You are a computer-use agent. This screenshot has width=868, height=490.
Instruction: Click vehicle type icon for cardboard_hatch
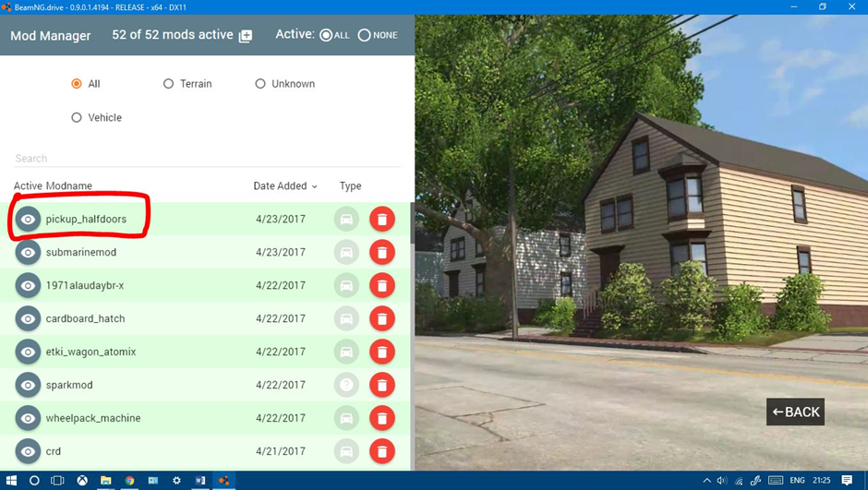(x=346, y=318)
